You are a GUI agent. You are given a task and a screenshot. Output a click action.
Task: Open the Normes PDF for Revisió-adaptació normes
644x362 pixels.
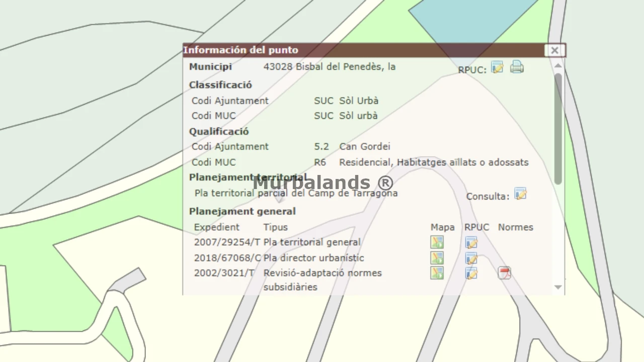coord(504,273)
